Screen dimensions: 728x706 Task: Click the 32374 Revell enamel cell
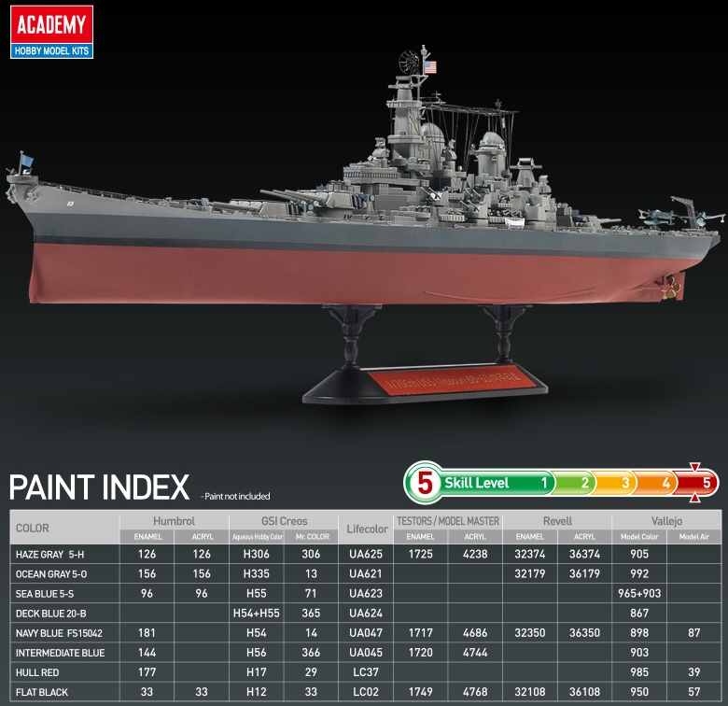click(530, 554)
